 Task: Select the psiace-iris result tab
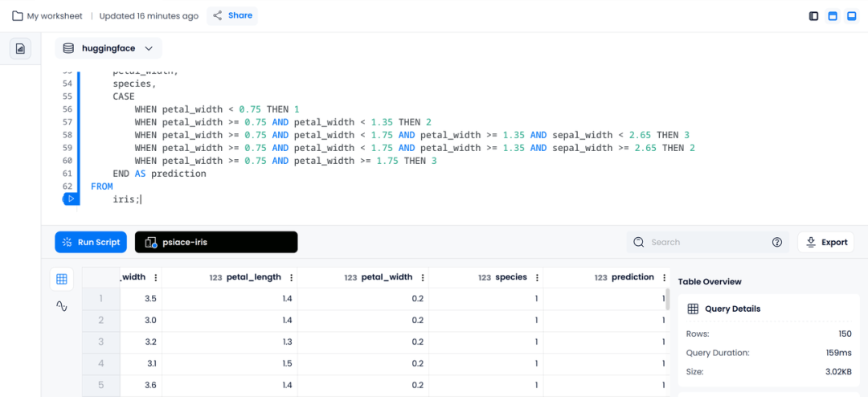coord(216,242)
